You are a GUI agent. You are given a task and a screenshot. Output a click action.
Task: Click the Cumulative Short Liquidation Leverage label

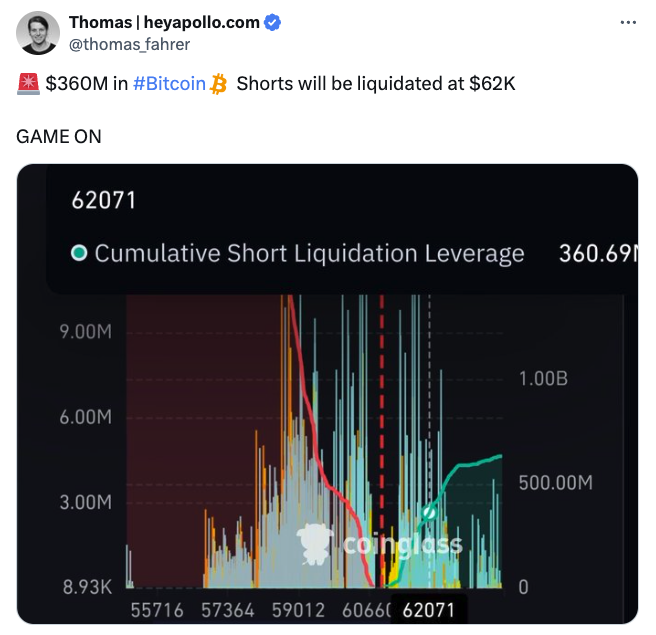pos(309,253)
